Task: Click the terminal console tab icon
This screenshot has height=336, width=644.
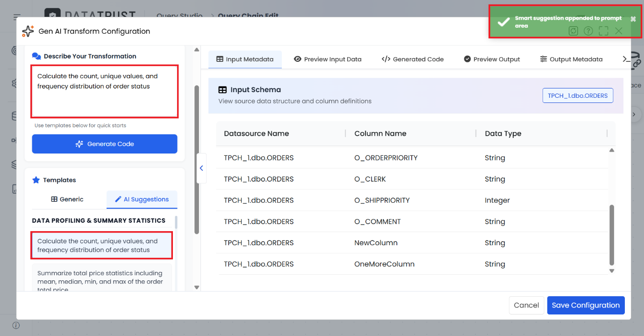Action: 626,59
